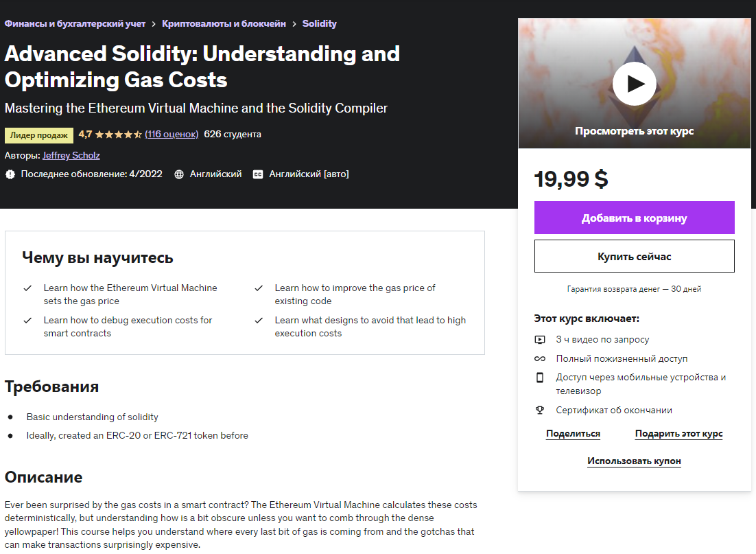Click the globe language icon
This screenshot has height=554, width=756.
point(179,174)
